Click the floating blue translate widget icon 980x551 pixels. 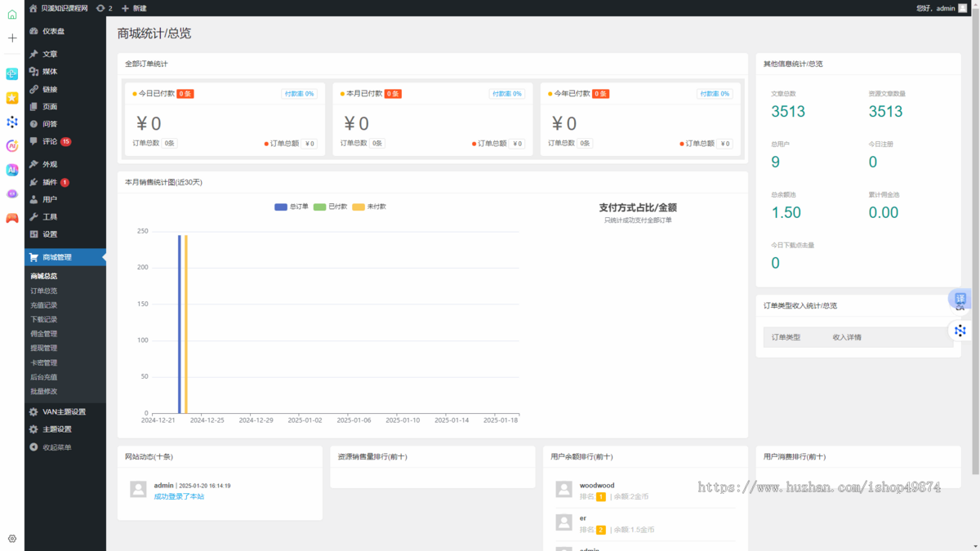[960, 299]
